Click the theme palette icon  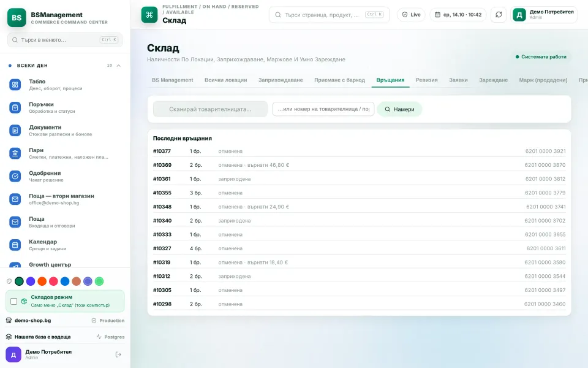point(9,282)
